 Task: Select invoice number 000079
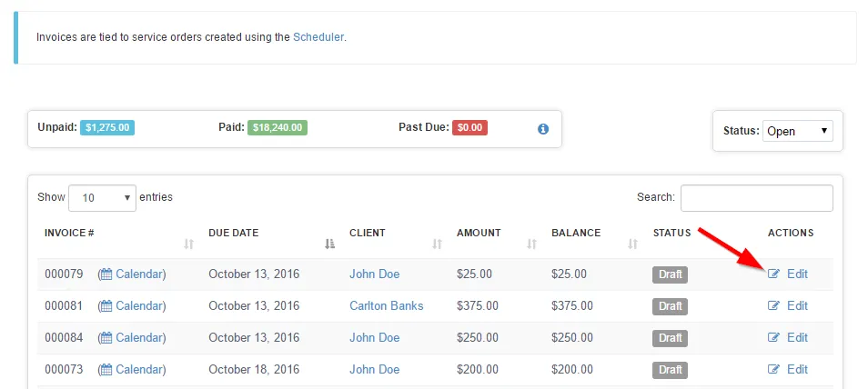pyautogui.click(x=64, y=274)
